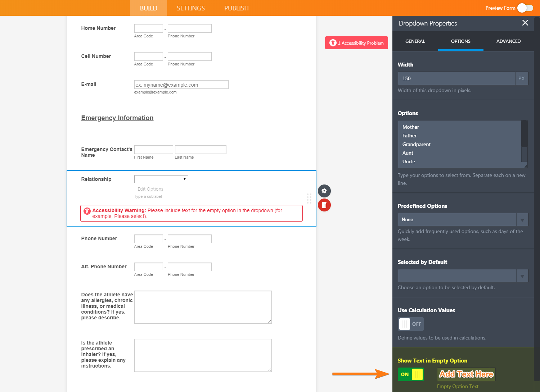Click Cell Number area code field
Image resolution: width=540 pixels, height=392 pixels.
148,56
